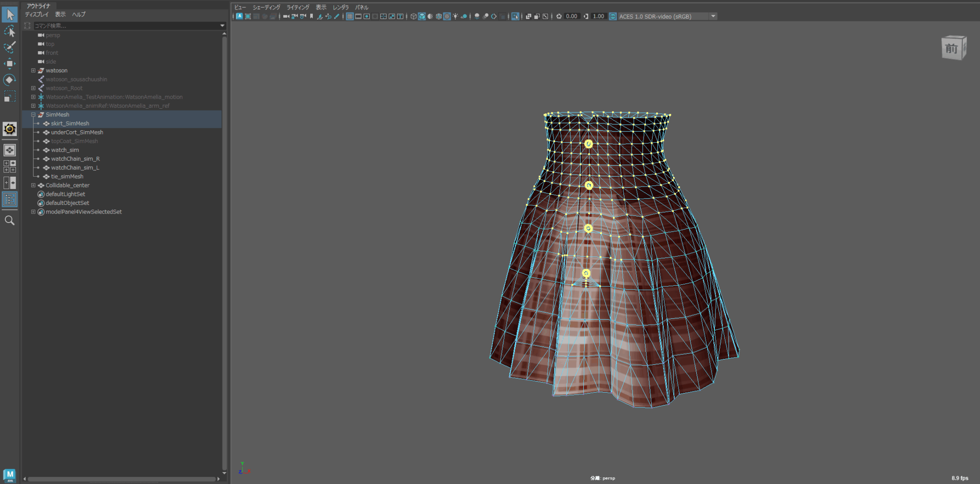Toggle viewport grid display icon
The width and height of the screenshot is (980, 484).
(350, 16)
